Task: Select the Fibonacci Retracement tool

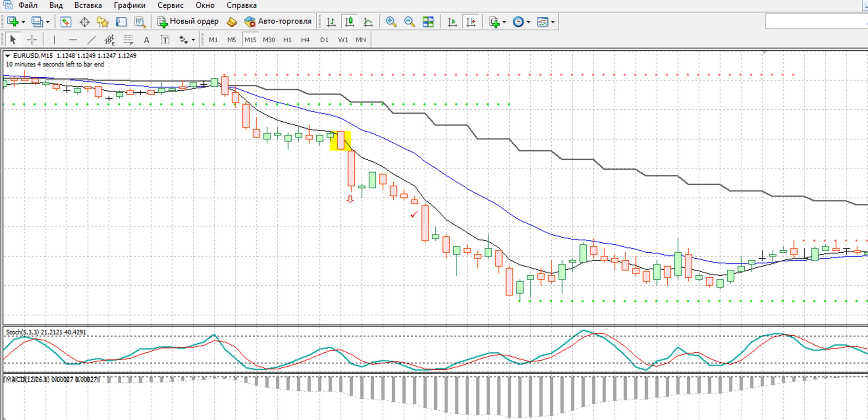Action: (128, 40)
